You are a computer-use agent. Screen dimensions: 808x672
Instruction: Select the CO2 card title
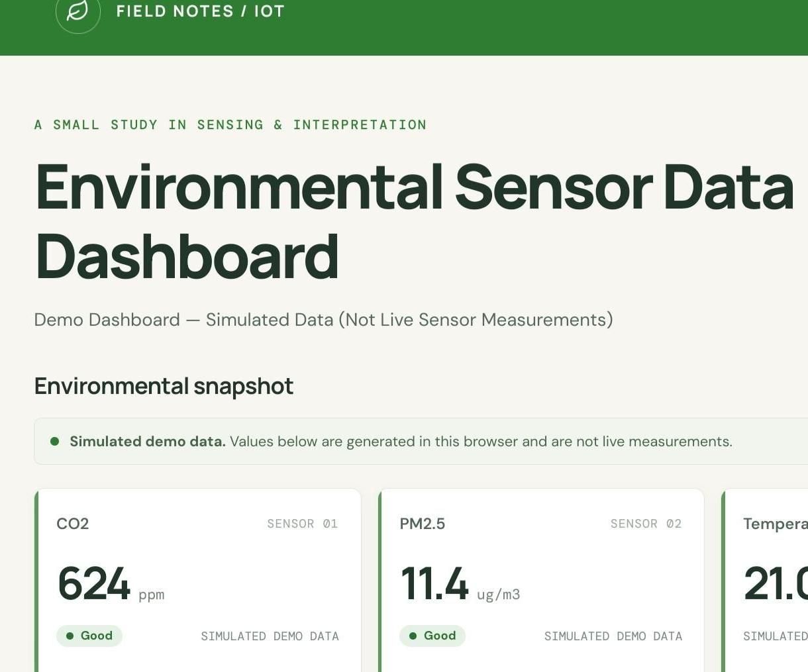coord(73,524)
